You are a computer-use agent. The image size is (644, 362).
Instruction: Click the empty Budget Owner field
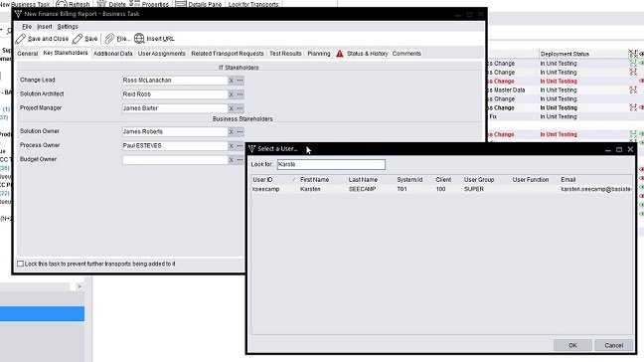pyautogui.click(x=175, y=160)
